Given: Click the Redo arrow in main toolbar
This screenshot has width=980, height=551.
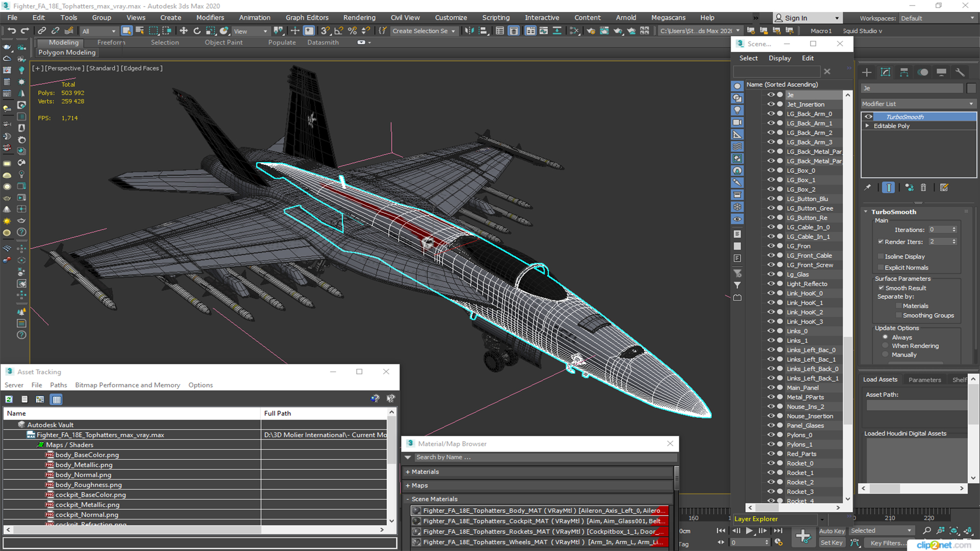Looking at the screenshot, I should (x=24, y=31).
